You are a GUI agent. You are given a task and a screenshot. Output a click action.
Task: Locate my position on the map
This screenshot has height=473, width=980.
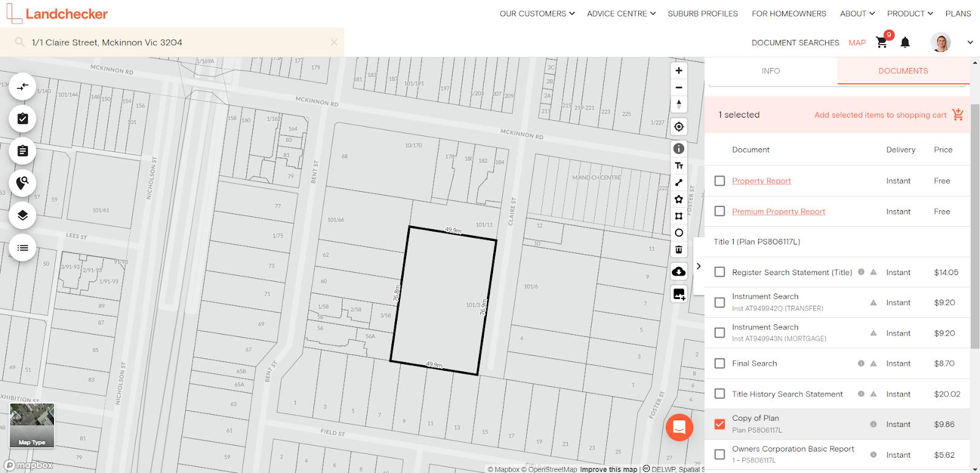click(x=679, y=127)
